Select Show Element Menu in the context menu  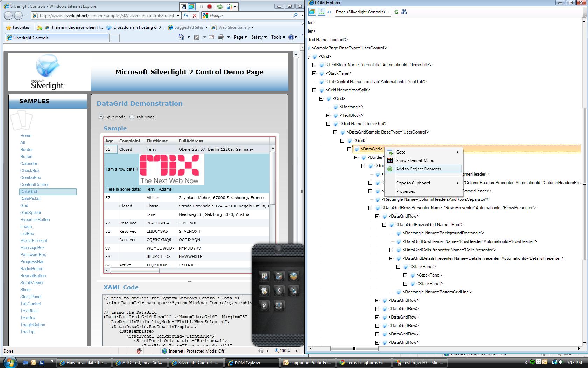(x=423, y=161)
